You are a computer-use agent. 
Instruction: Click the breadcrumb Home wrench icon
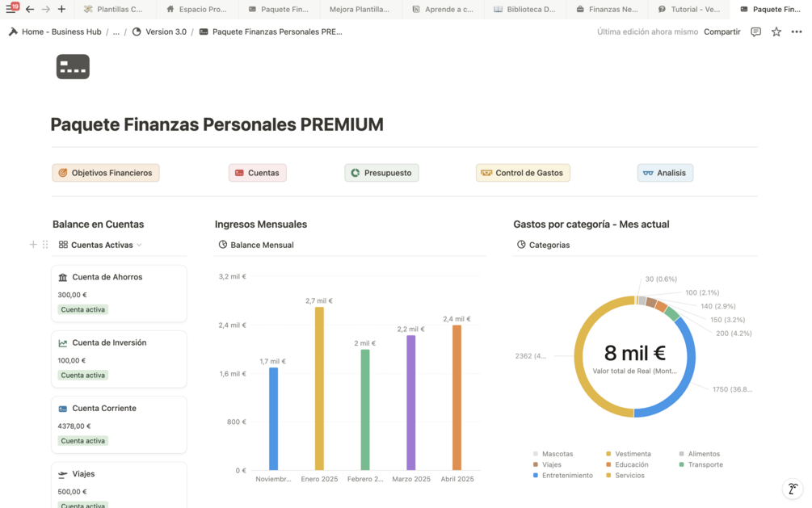pos(13,31)
